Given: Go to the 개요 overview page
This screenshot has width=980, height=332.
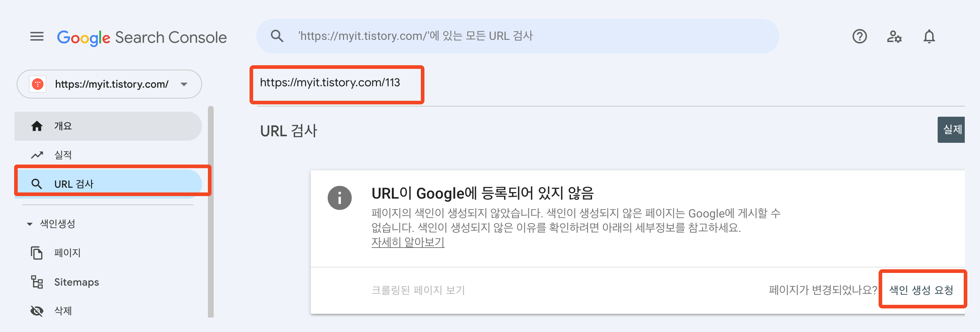Looking at the screenshot, I should [x=108, y=126].
